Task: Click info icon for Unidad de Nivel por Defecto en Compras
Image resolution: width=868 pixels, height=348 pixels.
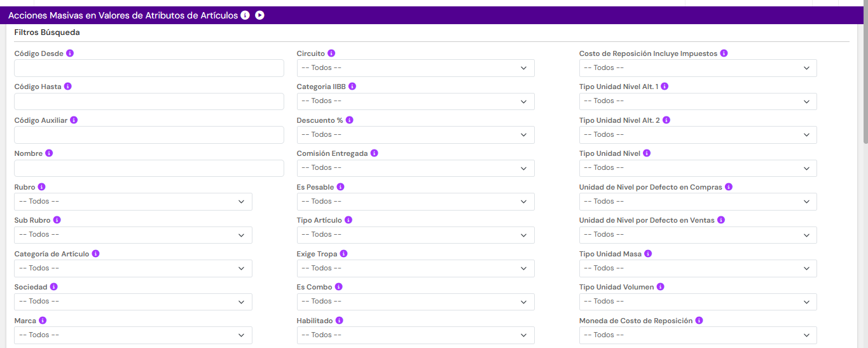Action: 729,187
